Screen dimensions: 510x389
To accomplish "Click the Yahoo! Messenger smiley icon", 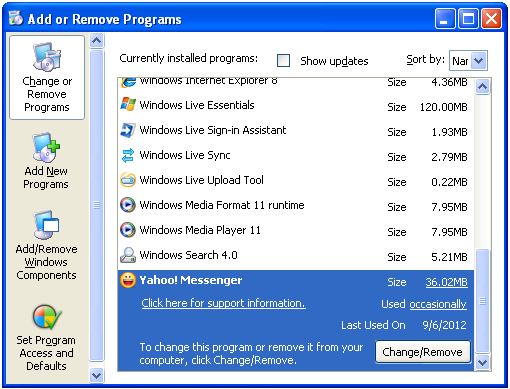I will pos(128,280).
